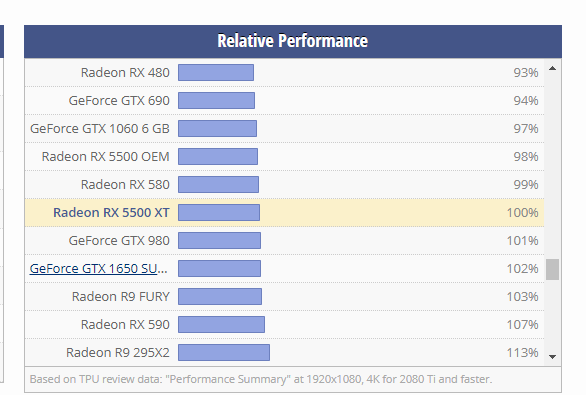
Task: Click the 100% value of RX 5500 XT
Action: [x=522, y=213]
